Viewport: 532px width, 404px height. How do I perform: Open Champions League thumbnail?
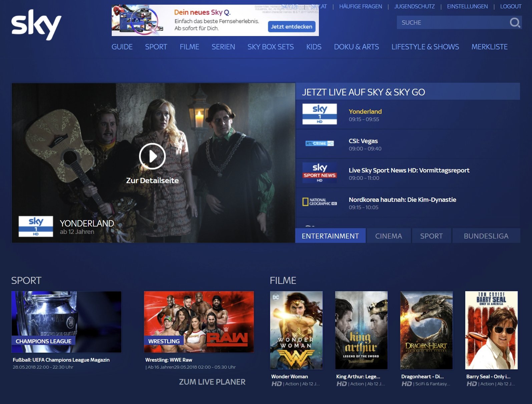[x=66, y=322]
